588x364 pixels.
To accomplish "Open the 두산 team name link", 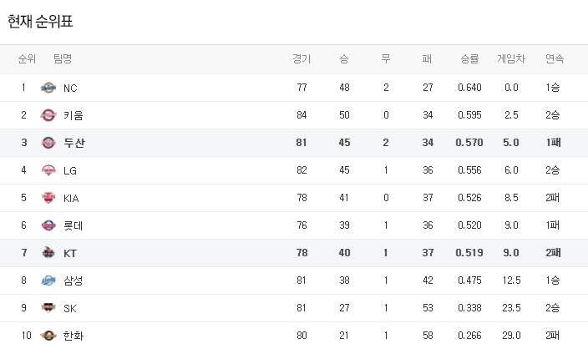I will [74, 143].
